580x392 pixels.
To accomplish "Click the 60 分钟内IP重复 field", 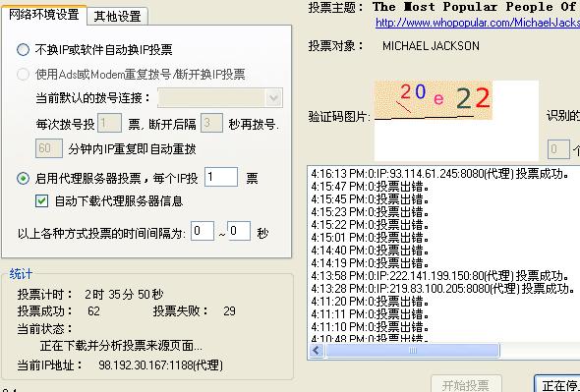I will 49,148.
